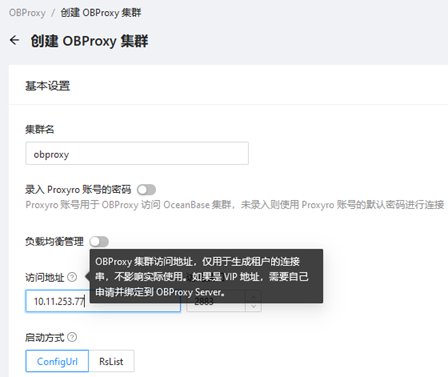Toggle the 录入 Proxyro 账号的密码 switch

(146, 190)
